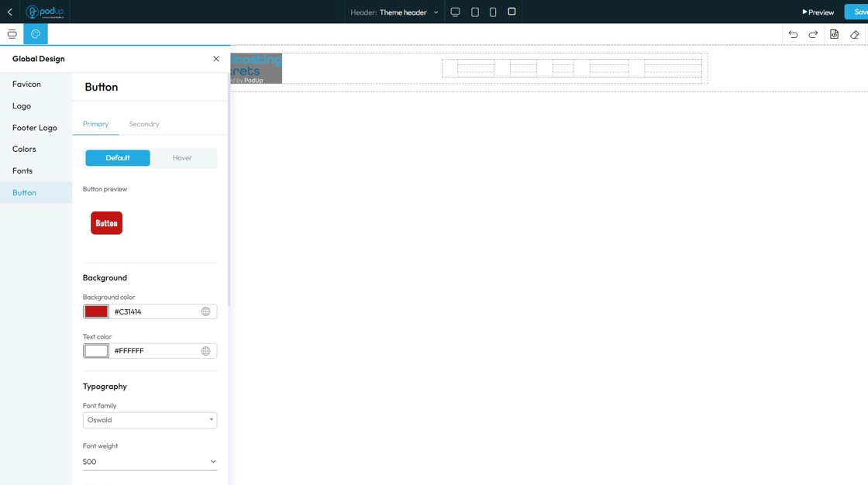Switch to tablet device view

(x=475, y=12)
